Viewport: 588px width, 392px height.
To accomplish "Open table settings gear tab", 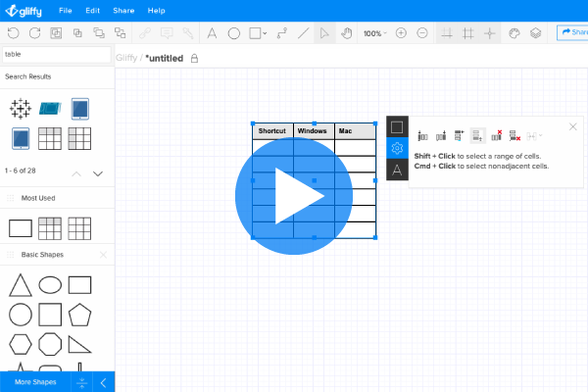I will coord(397,148).
